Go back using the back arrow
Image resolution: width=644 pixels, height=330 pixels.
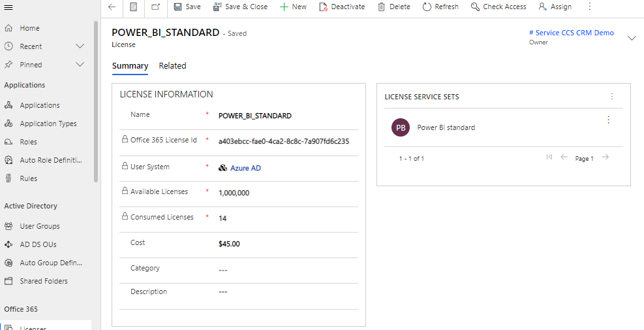[112, 7]
